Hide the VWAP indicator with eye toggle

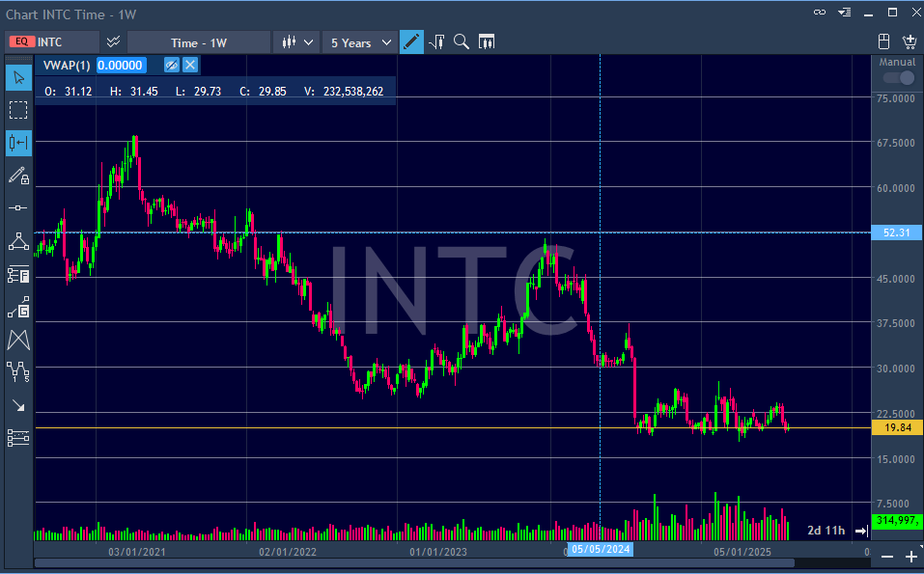[172, 66]
